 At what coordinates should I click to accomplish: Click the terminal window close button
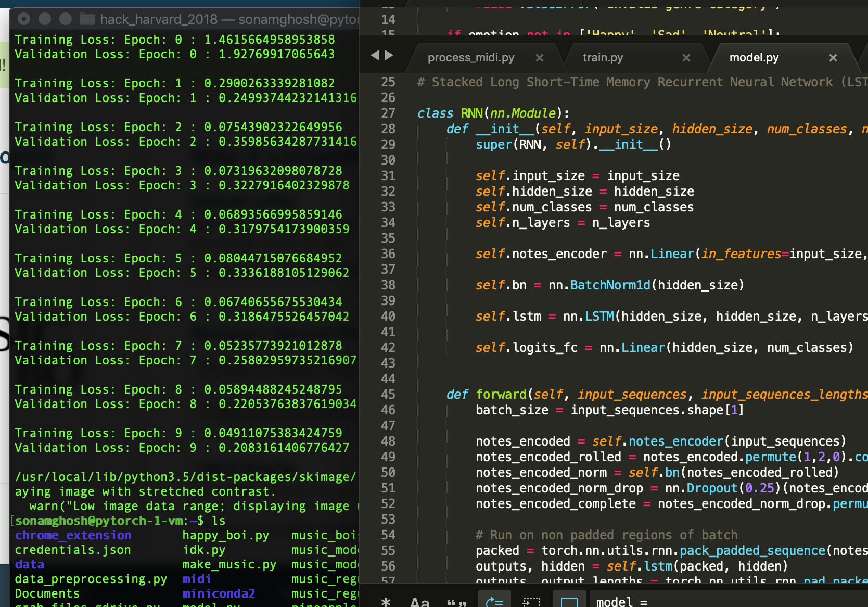click(x=24, y=19)
